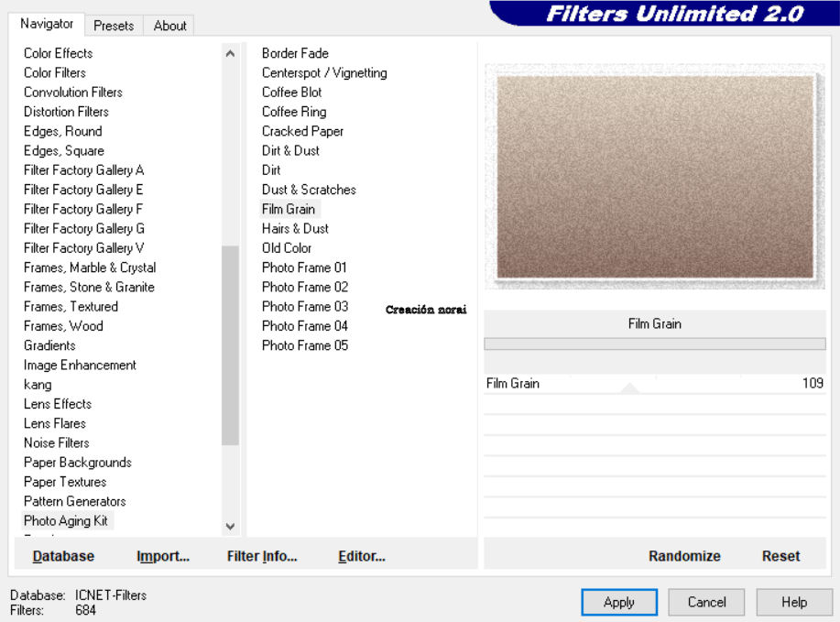The height and width of the screenshot is (622, 840).
Task: Select Frames, Stone & Granite
Action: point(89,287)
